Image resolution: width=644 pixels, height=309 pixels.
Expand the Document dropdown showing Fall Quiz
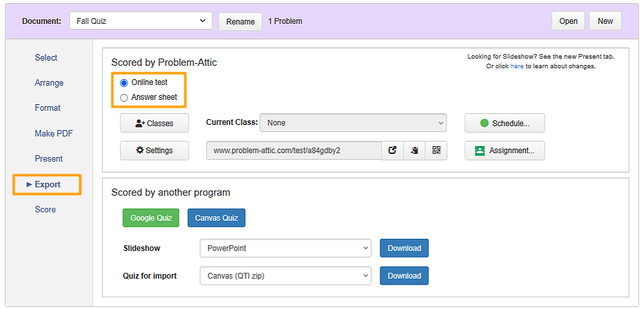(141, 21)
